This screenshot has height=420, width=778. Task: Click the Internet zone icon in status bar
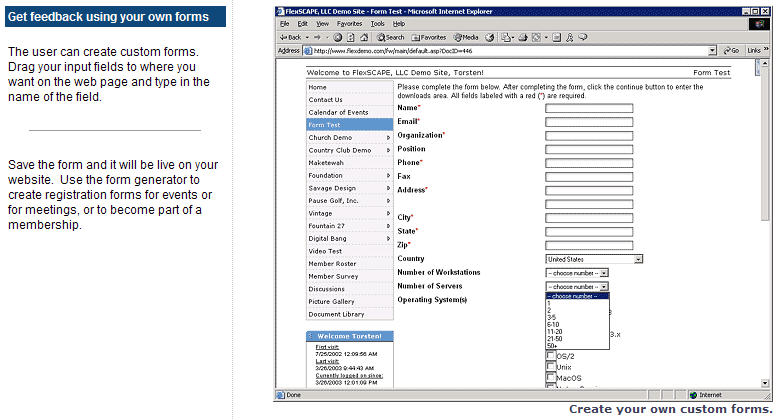pyautogui.click(x=694, y=395)
